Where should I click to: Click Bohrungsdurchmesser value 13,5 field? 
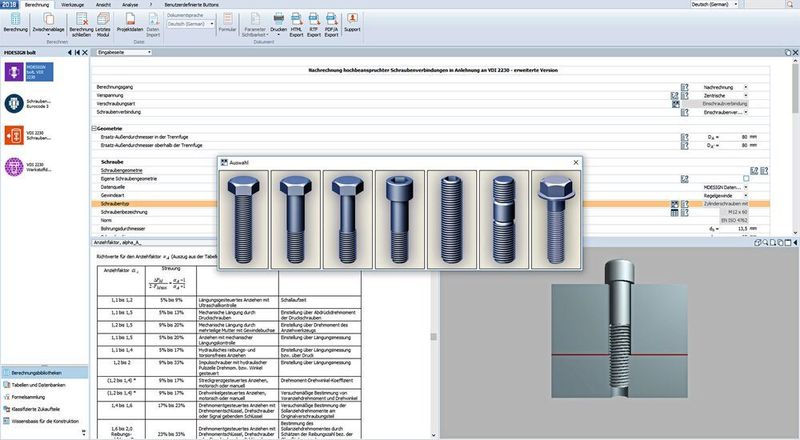735,229
